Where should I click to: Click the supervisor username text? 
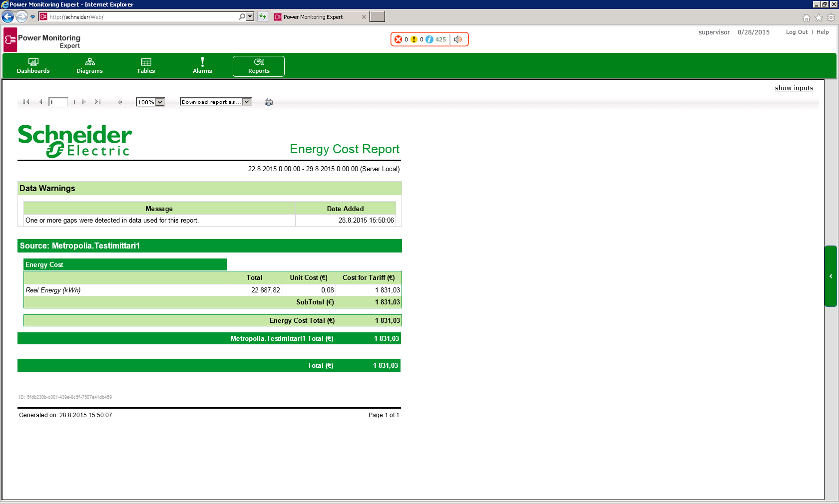point(714,32)
